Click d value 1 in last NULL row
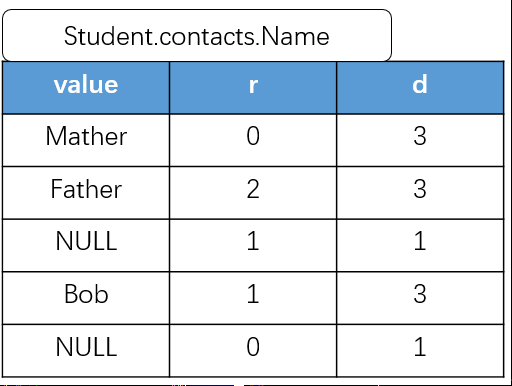 coord(420,351)
